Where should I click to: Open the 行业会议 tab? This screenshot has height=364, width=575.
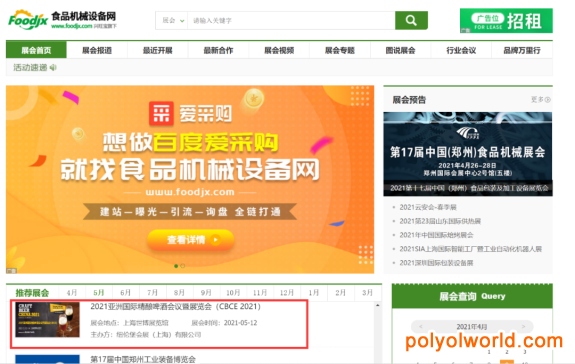coord(461,50)
